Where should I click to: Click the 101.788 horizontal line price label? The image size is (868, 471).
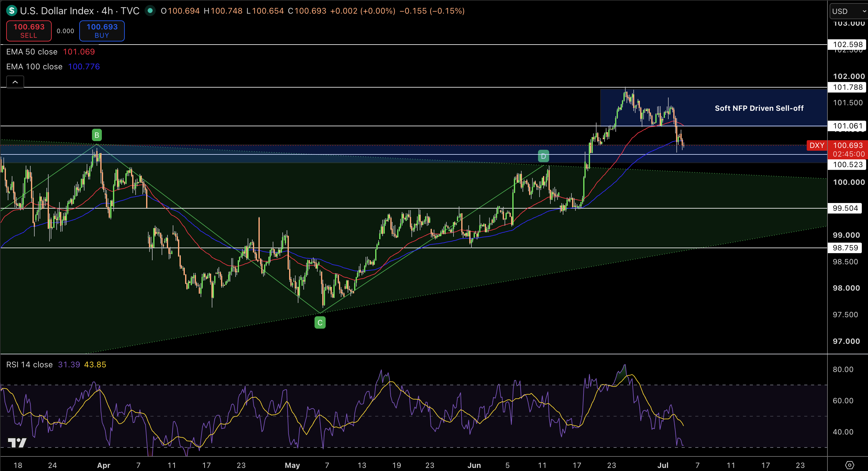click(848, 87)
